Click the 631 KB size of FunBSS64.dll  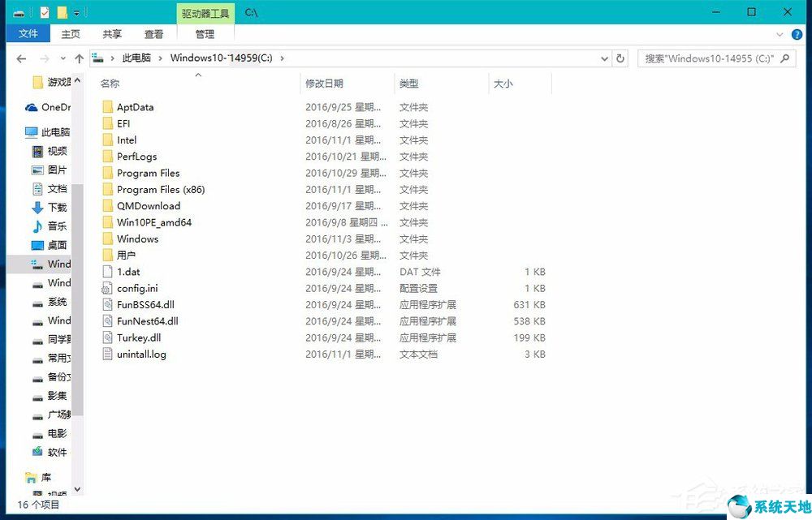click(529, 305)
